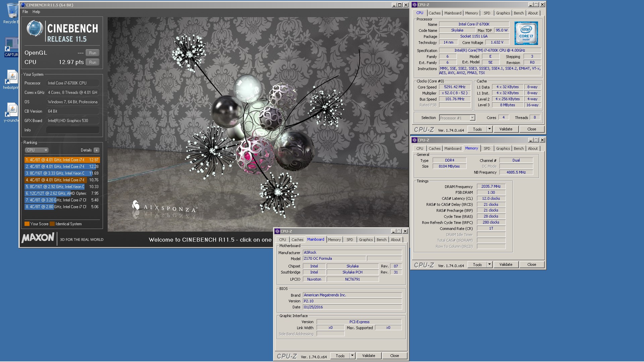Switch to CPU tab in Memory CPU-Z window
The width and height of the screenshot is (644, 362).
tap(420, 148)
